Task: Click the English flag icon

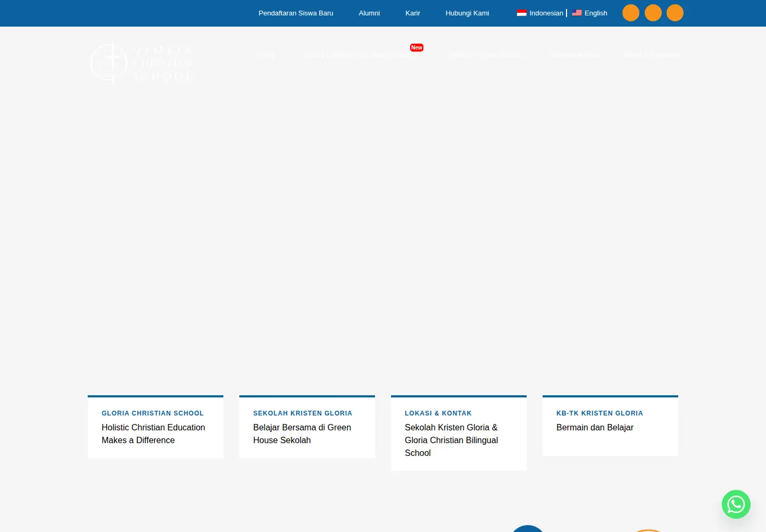Action: pos(577,13)
